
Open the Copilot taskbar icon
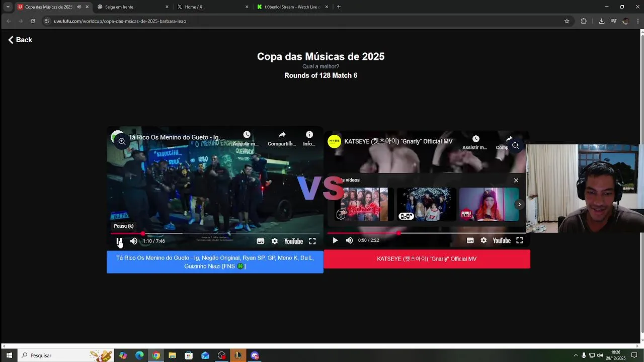tap(123, 355)
